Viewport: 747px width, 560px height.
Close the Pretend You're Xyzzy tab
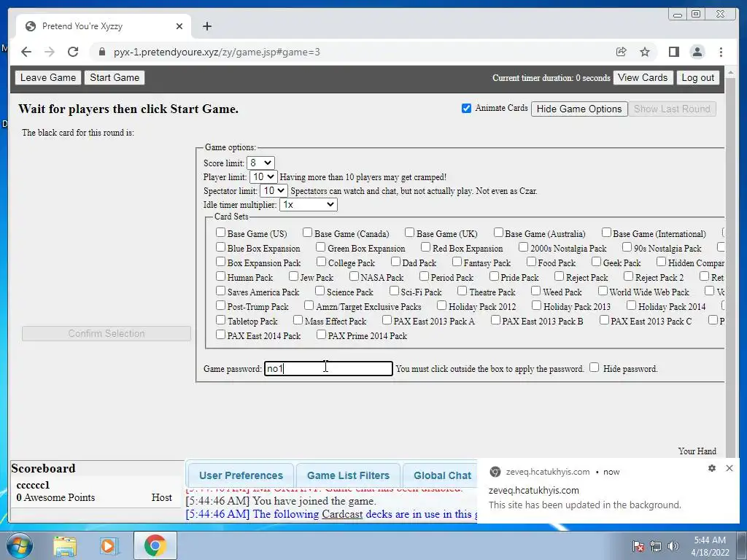click(x=179, y=26)
